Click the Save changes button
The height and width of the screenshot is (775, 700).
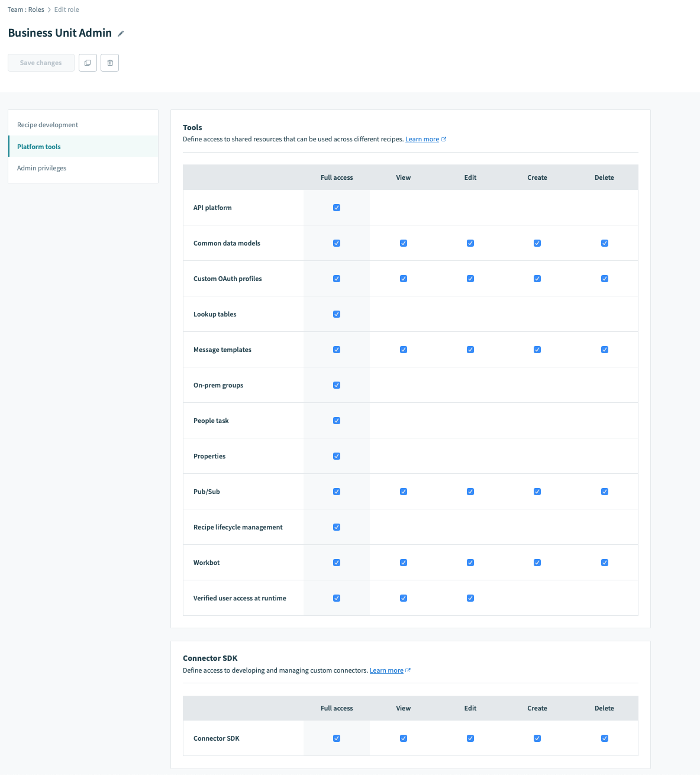[x=41, y=63]
